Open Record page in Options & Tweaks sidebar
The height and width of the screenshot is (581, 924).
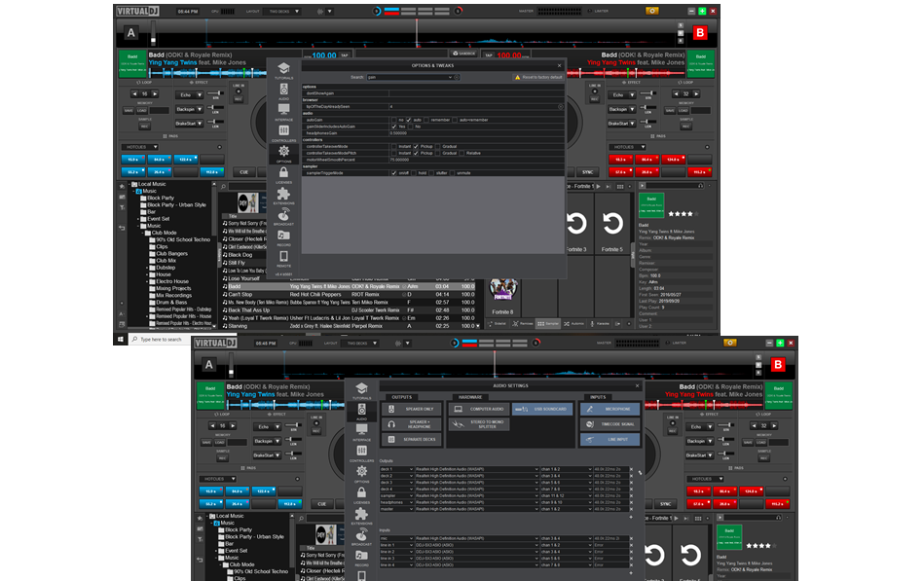pos(283,236)
